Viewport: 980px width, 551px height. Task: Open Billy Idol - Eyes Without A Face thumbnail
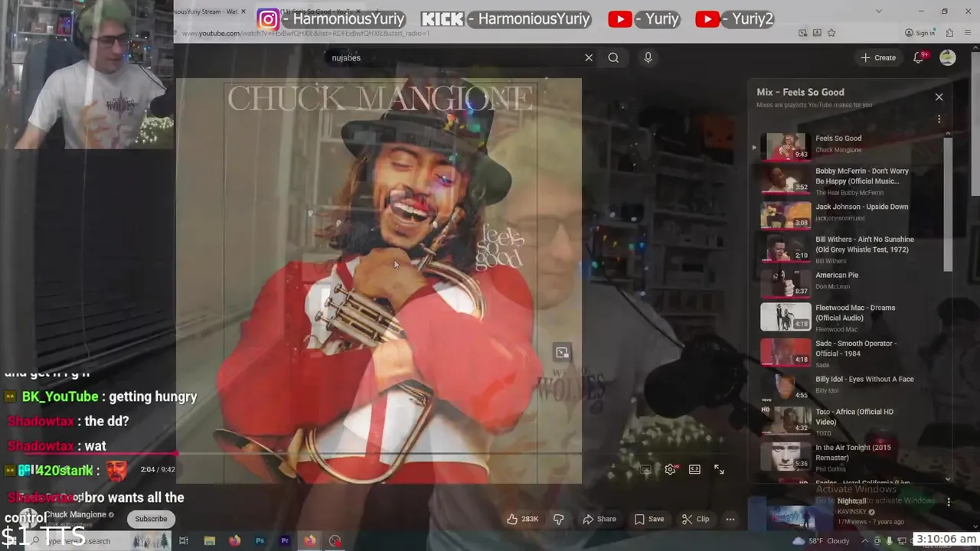786,386
